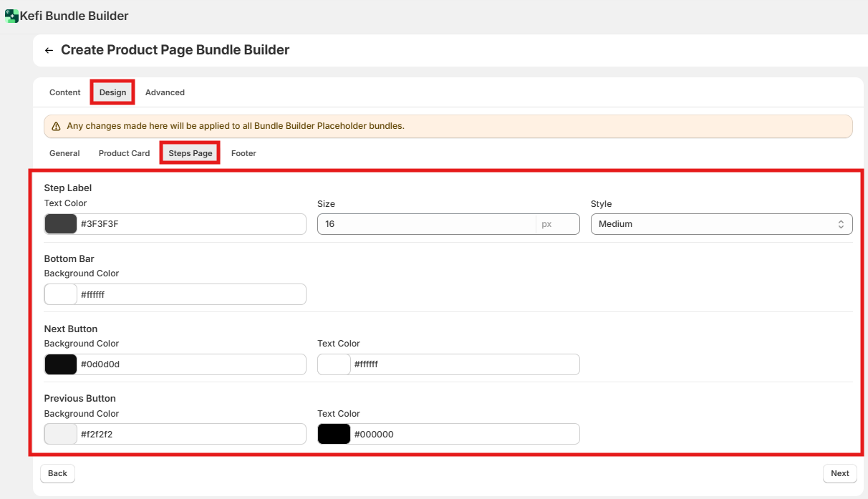Click the Kefi Bundle Builder logo icon

point(11,16)
